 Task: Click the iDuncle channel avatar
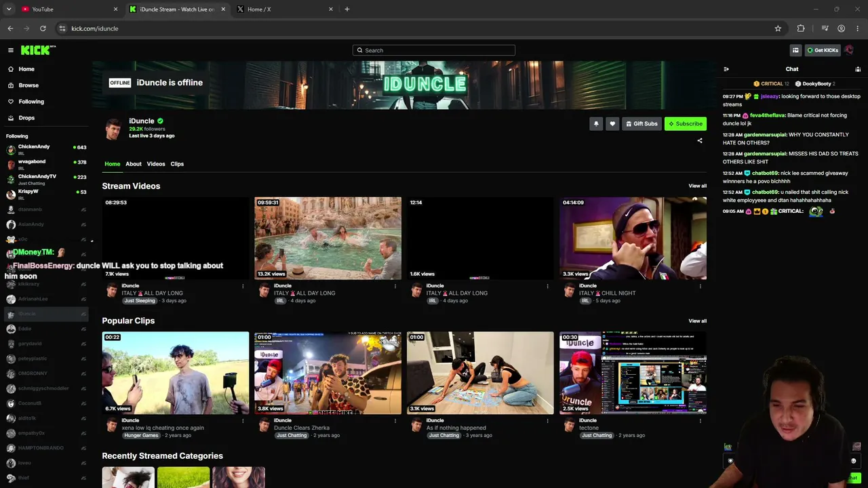[113, 129]
